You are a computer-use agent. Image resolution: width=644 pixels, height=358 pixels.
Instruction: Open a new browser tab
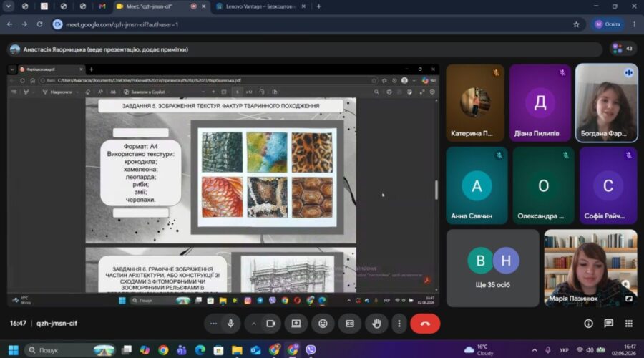pos(318,6)
